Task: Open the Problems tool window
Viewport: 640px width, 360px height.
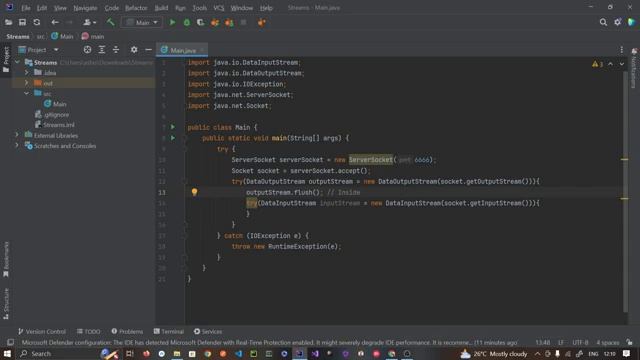Action: [x=127, y=331]
